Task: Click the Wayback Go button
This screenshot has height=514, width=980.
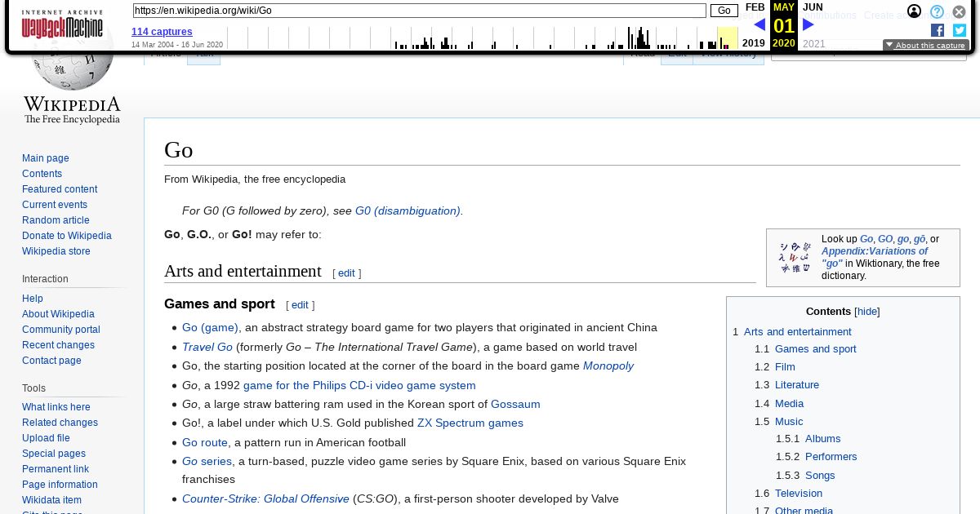Action: point(724,11)
